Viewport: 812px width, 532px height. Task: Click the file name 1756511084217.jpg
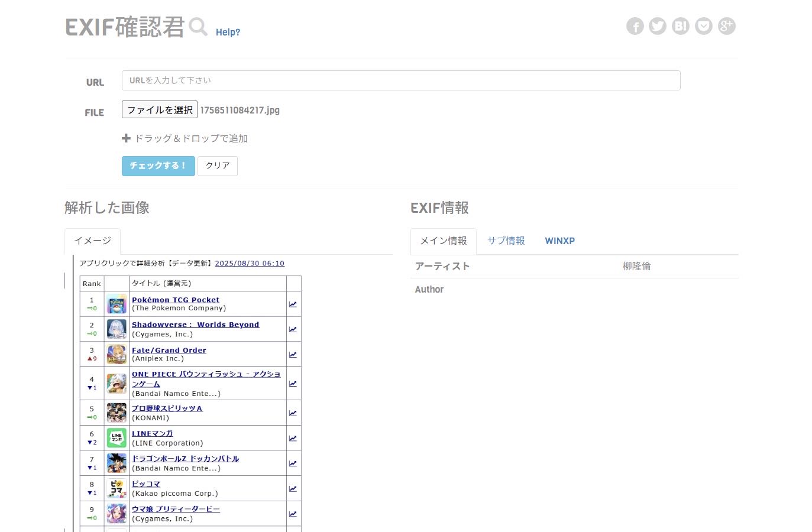click(x=240, y=111)
